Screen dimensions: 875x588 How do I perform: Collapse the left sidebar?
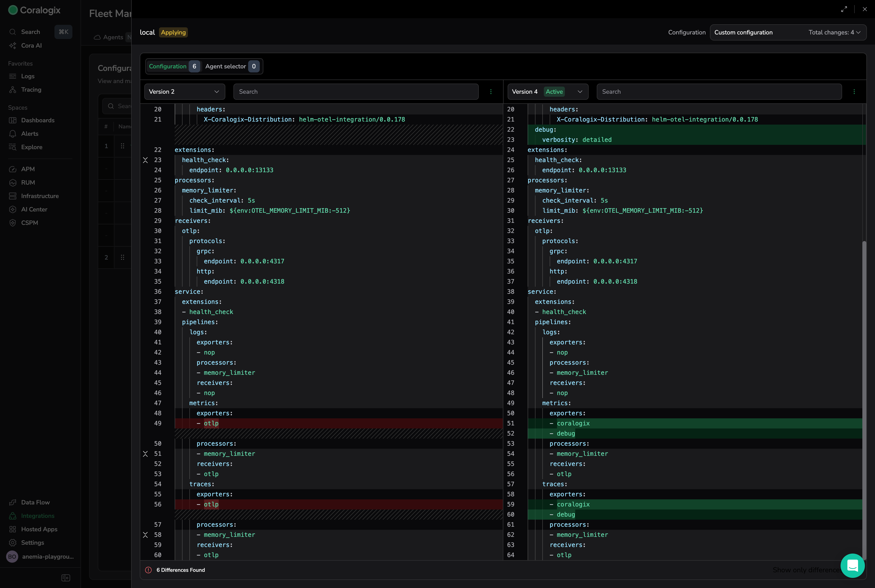66,578
